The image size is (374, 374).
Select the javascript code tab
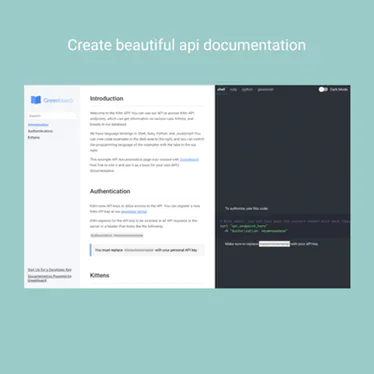pyautogui.click(x=265, y=89)
